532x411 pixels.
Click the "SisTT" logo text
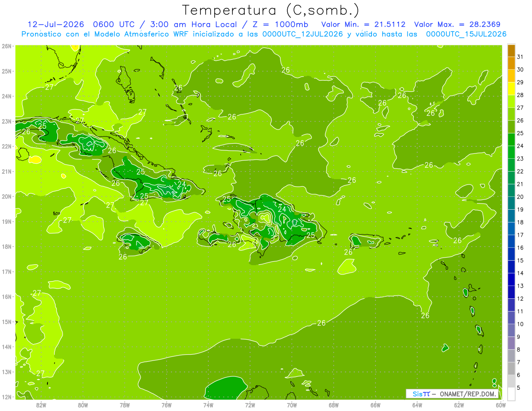(x=421, y=394)
